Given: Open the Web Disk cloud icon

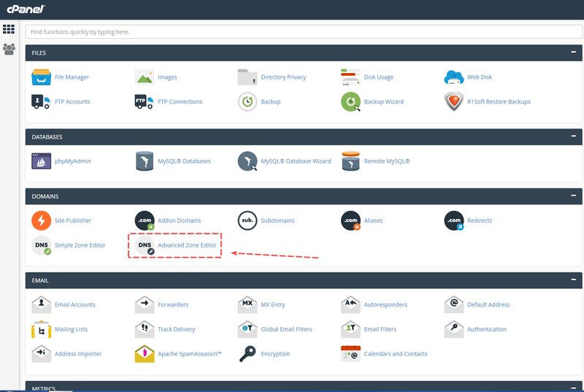Looking at the screenshot, I should coord(453,77).
